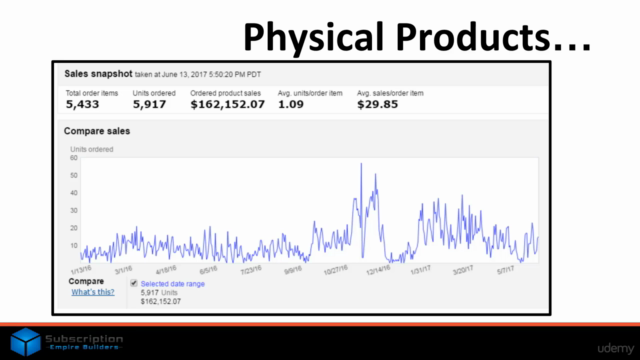Image resolution: width=640 pixels, height=360 pixels.
Task: Click the highest sales spike on the chart
Action: click(361, 164)
